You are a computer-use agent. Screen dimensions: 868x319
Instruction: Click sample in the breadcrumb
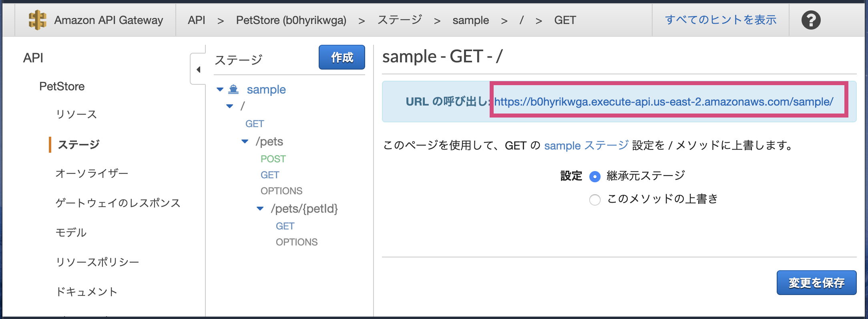pos(470,20)
